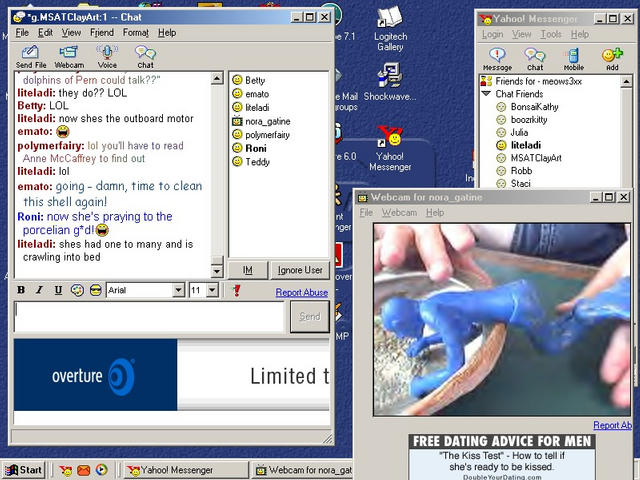Open the Arial font dropdown
640x480 pixels.
coord(178,290)
